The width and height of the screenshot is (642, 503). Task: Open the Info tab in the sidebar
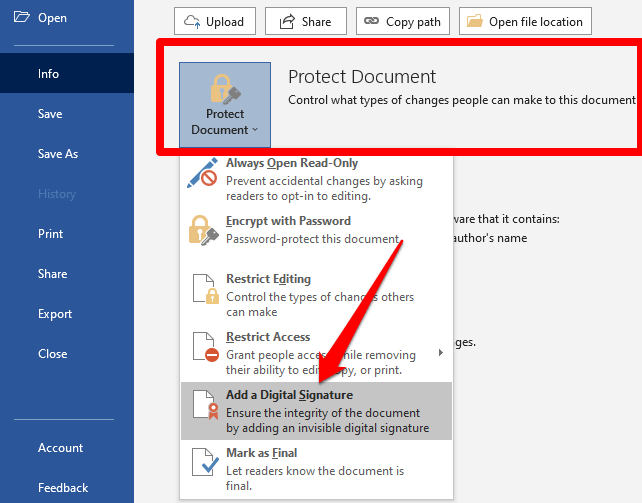[x=48, y=74]
